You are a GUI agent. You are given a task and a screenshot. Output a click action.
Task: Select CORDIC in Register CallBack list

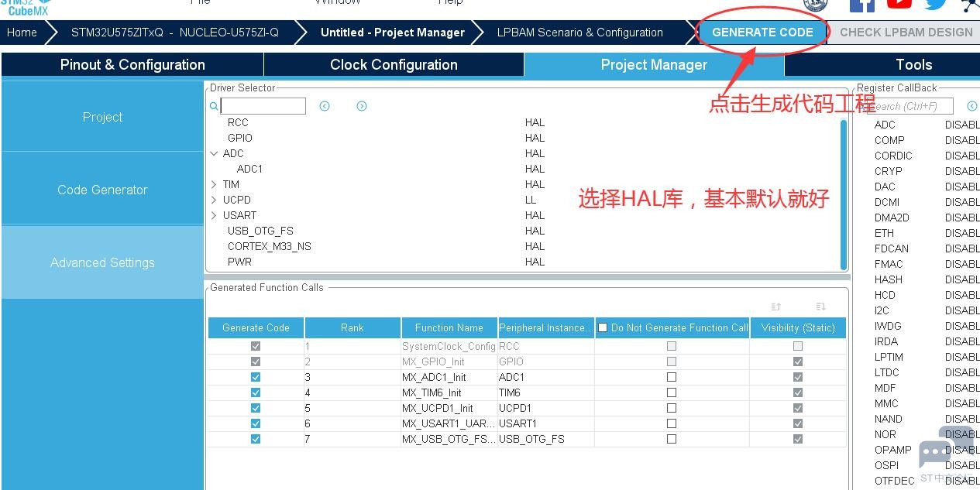tap(893, 156)
